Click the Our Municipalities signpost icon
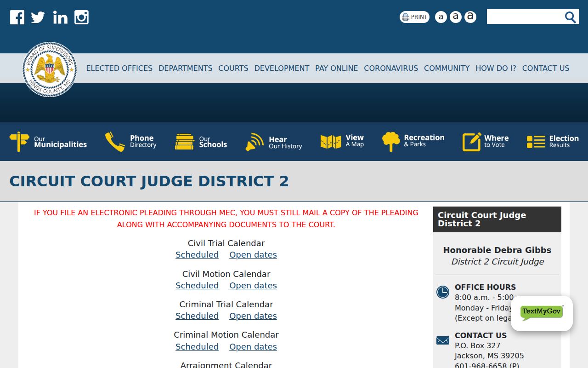 click(x=19, y=142)
